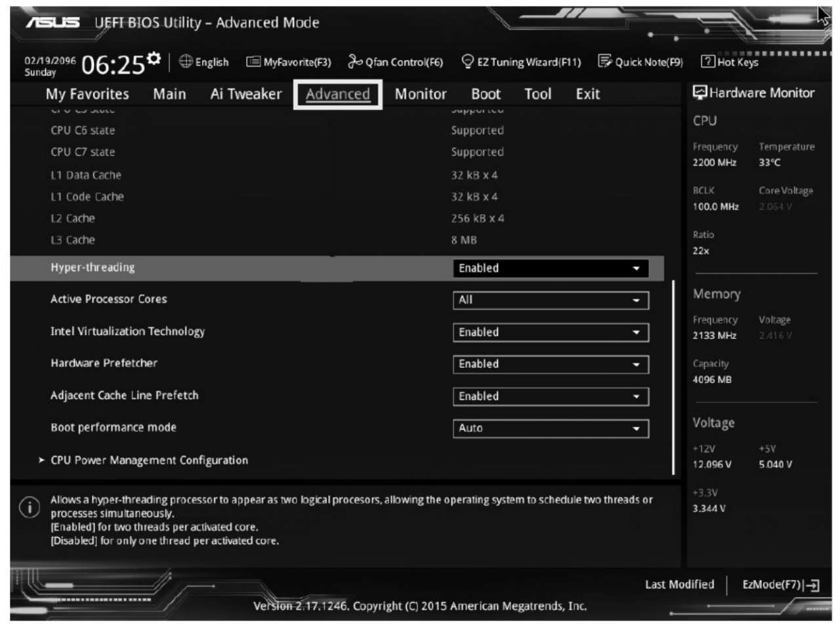Click the English language button
The image size is (840, 629).
coord(204,62)
